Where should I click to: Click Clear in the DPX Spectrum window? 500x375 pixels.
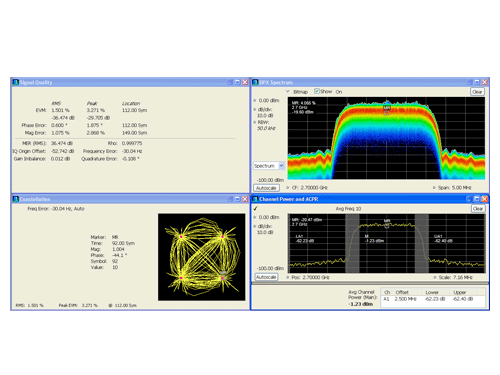click(477, 92)
